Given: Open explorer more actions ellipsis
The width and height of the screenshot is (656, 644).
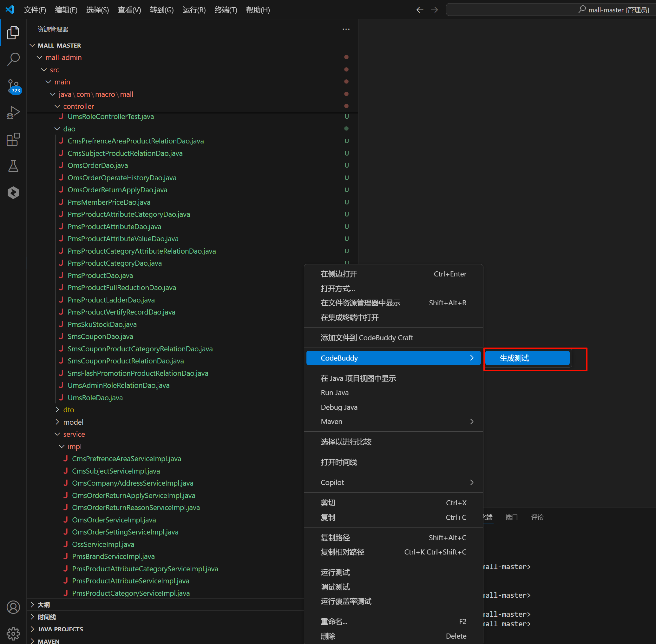Looking at the screenshot, I should [x=346, y=29].
